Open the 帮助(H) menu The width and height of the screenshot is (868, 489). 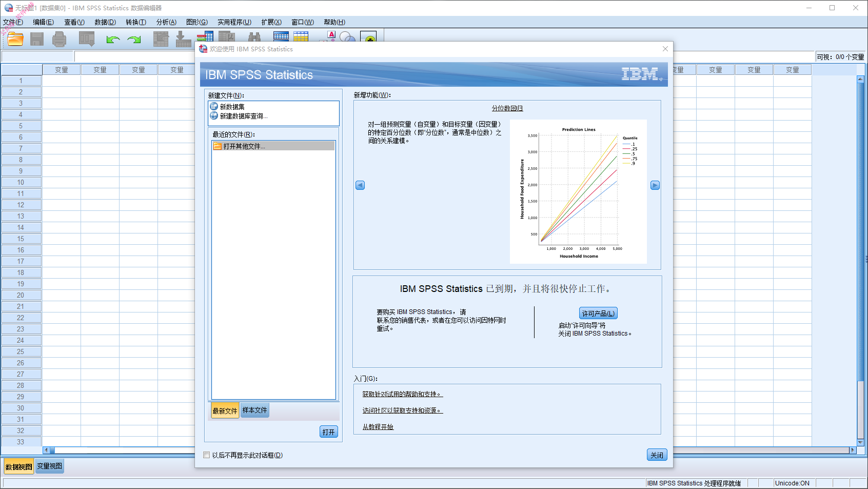click(x=334, y=22)
